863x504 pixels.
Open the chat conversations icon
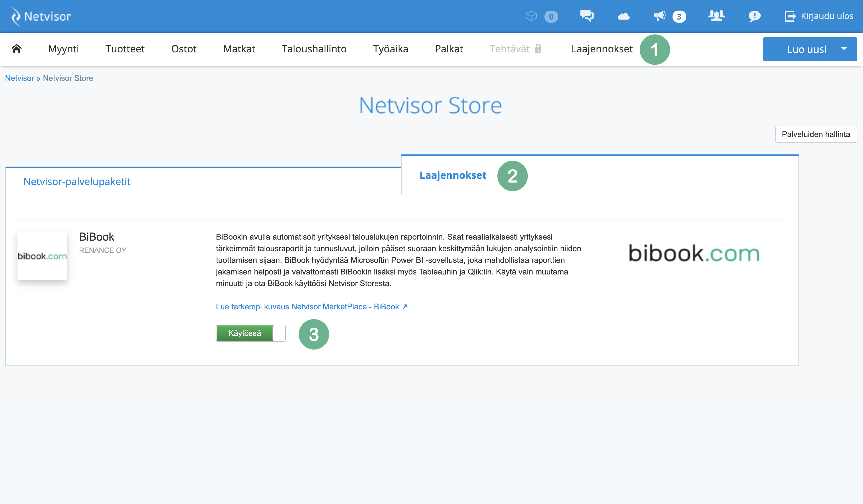tap(587, 16)
